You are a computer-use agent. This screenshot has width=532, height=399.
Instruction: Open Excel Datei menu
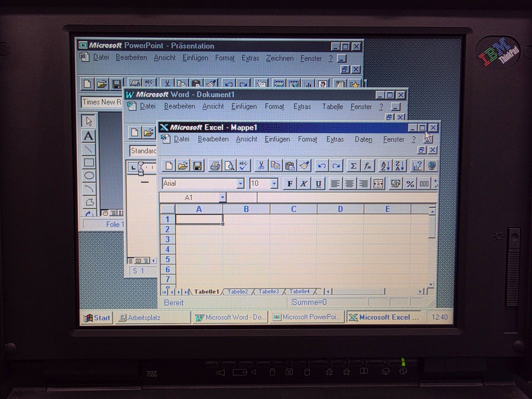[x=181, y=139]
